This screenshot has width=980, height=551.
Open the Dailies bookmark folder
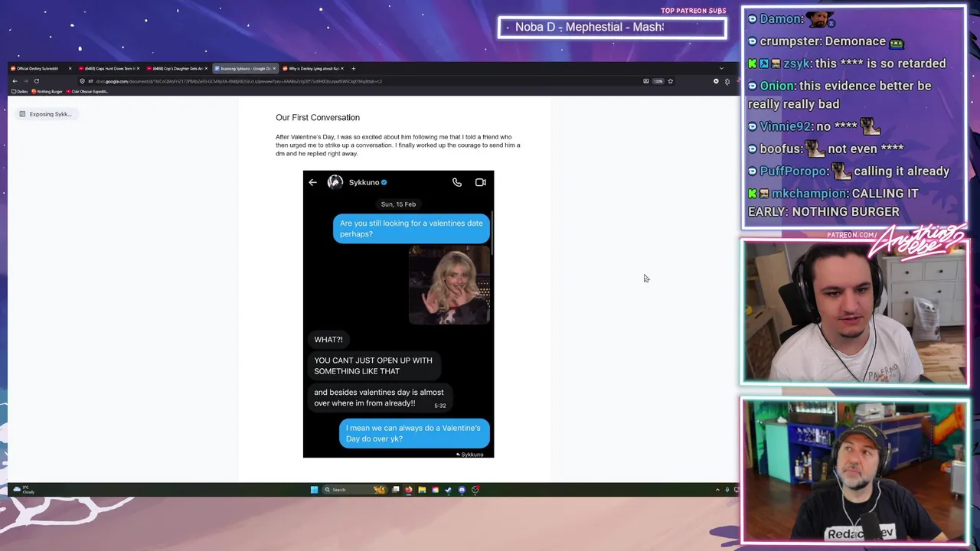click(x=20, y=91)
